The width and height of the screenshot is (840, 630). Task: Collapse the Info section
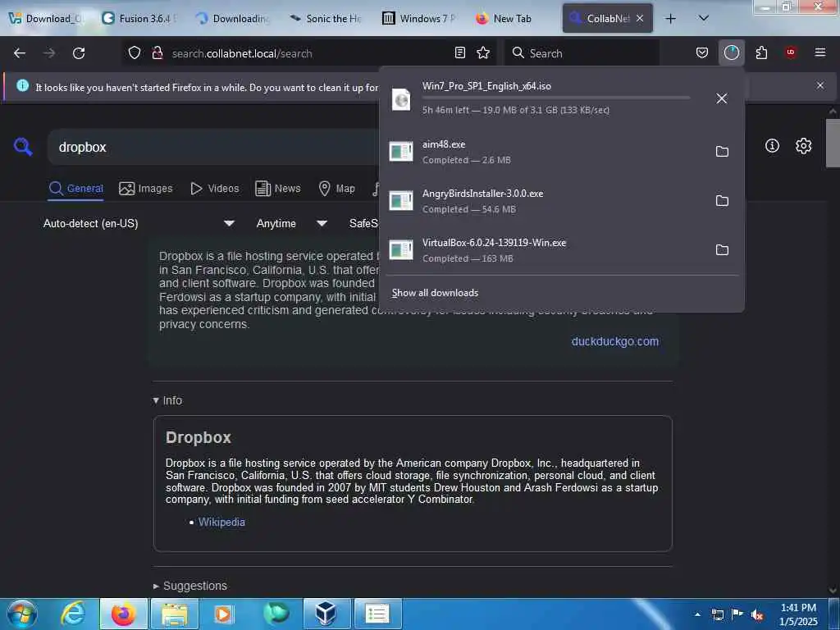[x=167, y=400]
